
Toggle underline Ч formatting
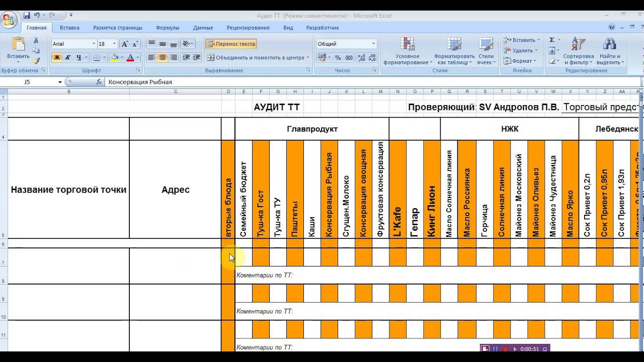pos(79,57)
